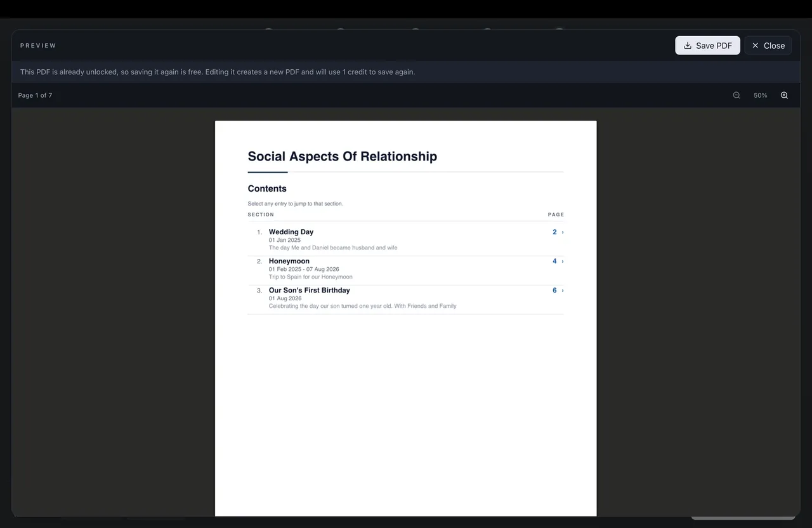The width and height of the screenshot is (812, 528).
Task: Close the PDF preview dialog
Action: tap(768, 46)
